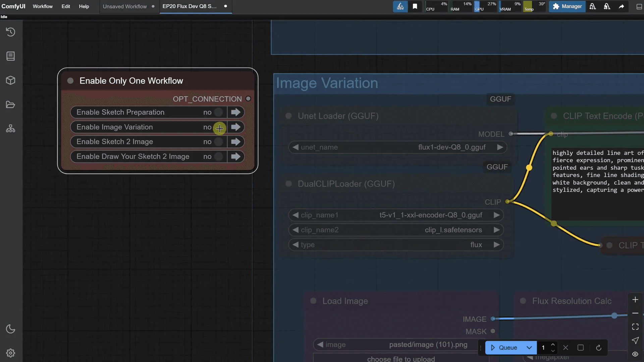
Task: Open settings gear in sidebar
Action: pos(11,353)
